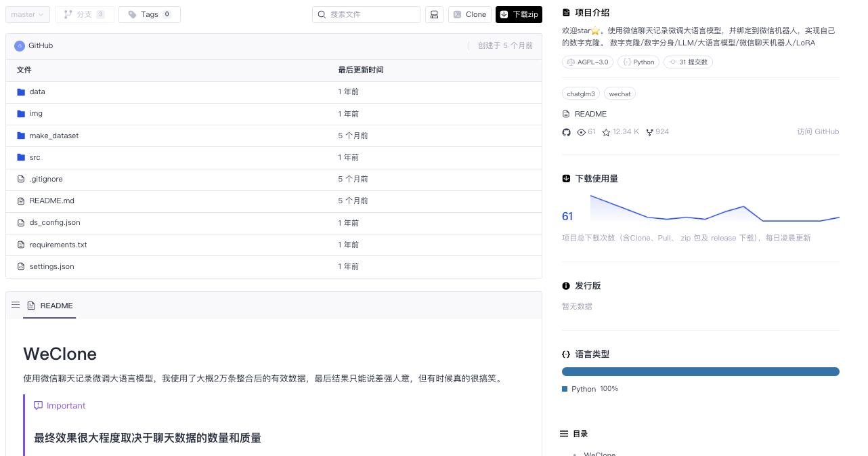Click the tag icon in Tags button
Screen dimensions: 868x456
[132, 14]
